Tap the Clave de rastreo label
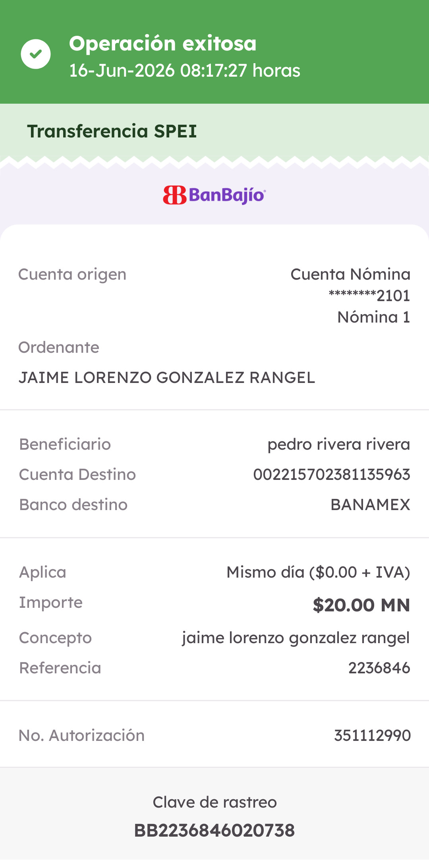This screenshot has height=868, width=429. pos(214,802)
